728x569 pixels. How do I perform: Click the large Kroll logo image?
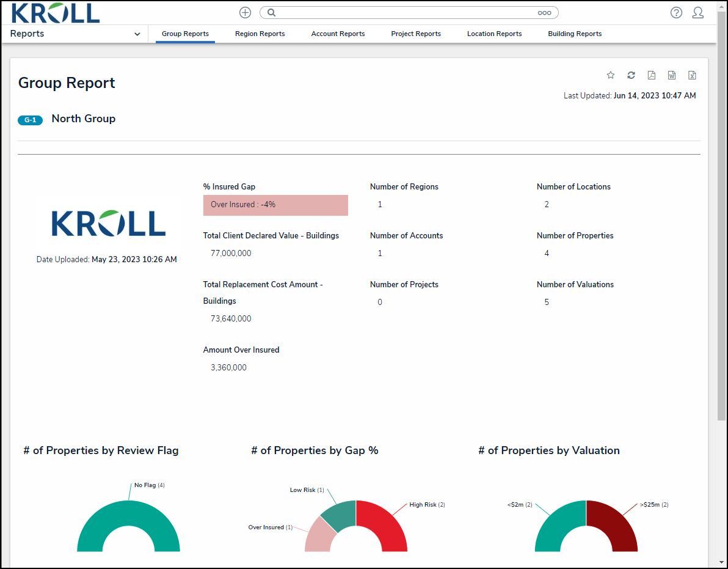pos(109,223)
